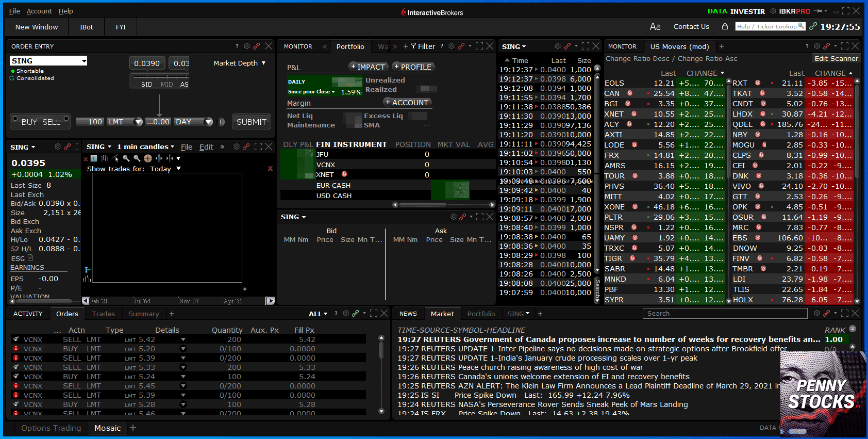Viewport: 868px width, 439px height.
Task: Switch to the Summary tab in the Activity panel
Action: tap(143, 314)
